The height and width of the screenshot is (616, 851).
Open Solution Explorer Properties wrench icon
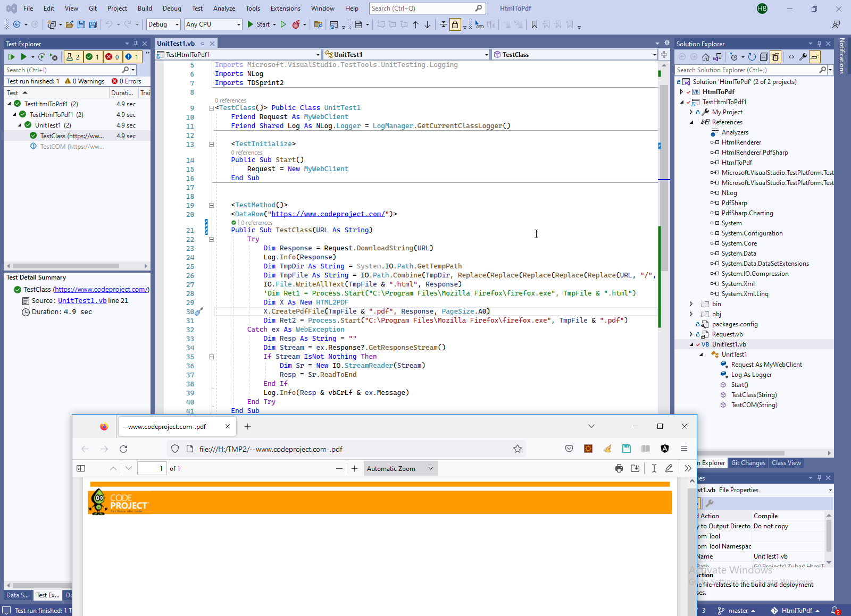tap(803, 57)
